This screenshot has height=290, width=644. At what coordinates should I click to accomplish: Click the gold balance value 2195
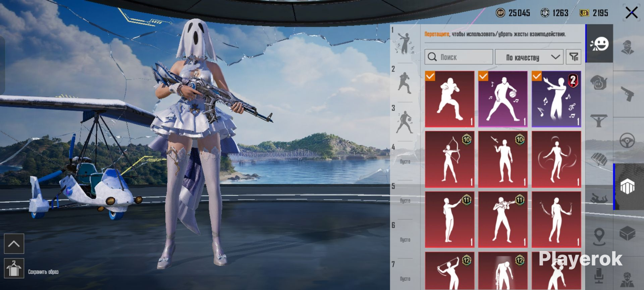tap(600, 13)
